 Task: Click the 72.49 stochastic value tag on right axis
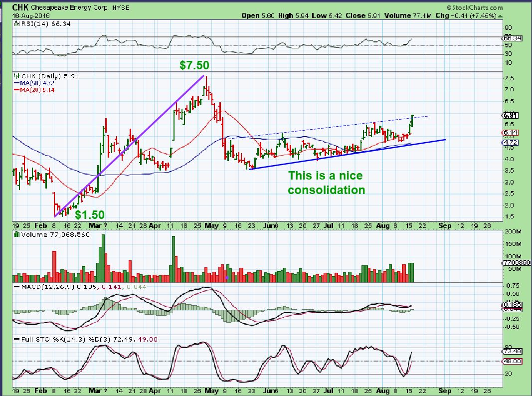point(511,351)
